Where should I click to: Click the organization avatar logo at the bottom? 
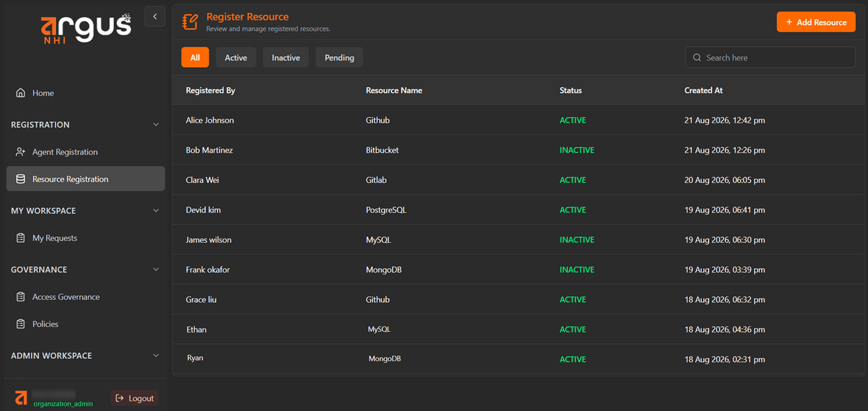point(21,398)
